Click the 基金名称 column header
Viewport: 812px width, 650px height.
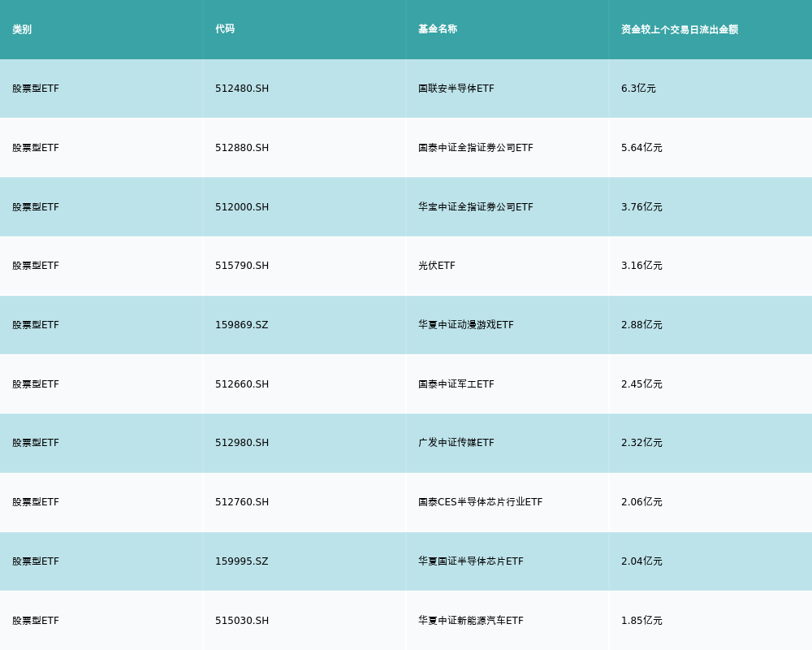coord(438,29)
